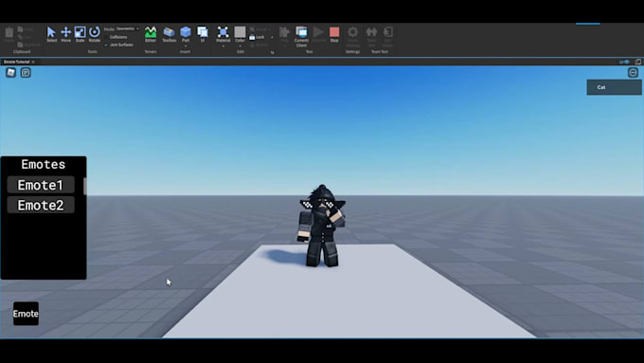The image size is (644, 363).
Task: Activate the Rotate tool
Action: click(95, 34)
